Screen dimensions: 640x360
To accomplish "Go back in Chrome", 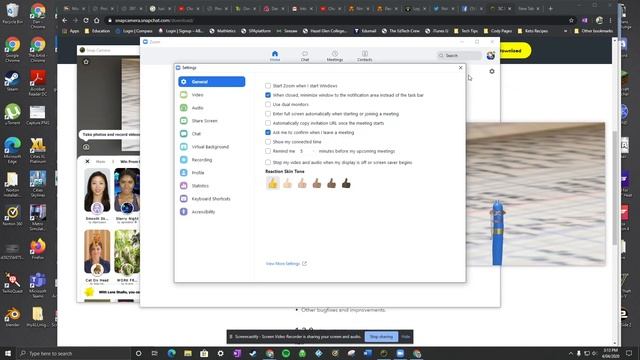I will click(x=65, y=20).
